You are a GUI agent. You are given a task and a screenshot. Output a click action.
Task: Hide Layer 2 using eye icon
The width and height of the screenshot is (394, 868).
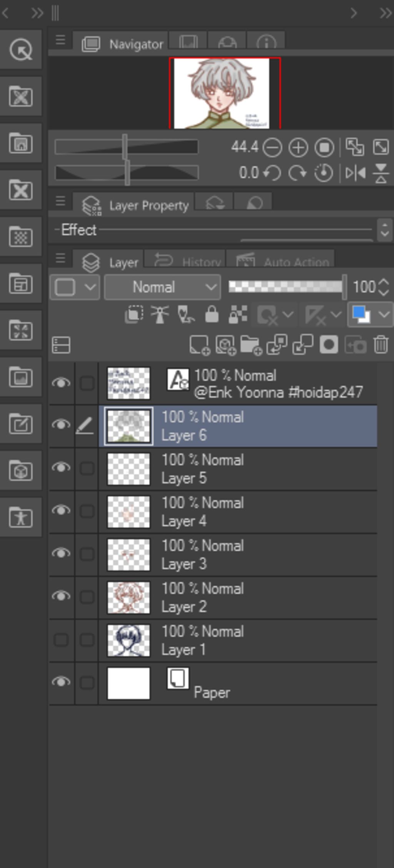61,596
